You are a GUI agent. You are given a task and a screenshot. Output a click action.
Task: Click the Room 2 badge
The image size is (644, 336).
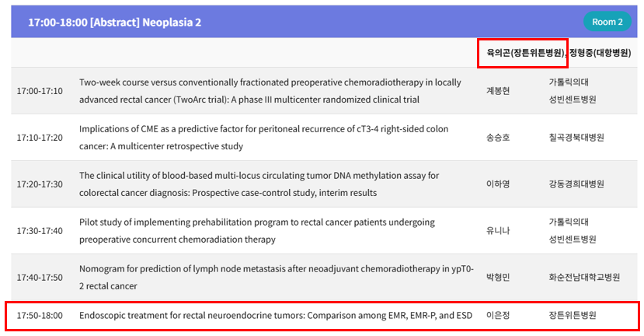[x=607, y=22]
